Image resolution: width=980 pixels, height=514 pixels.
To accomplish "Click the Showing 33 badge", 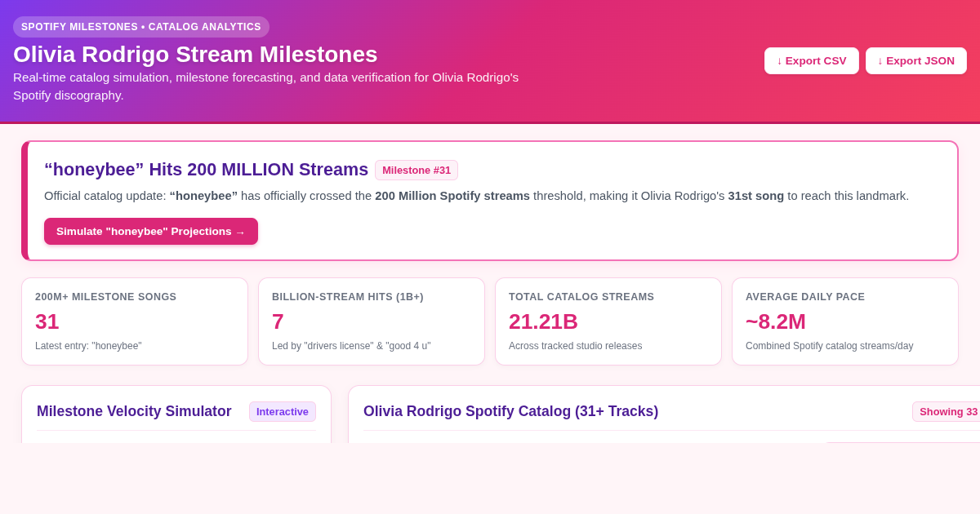I will 948,411.
